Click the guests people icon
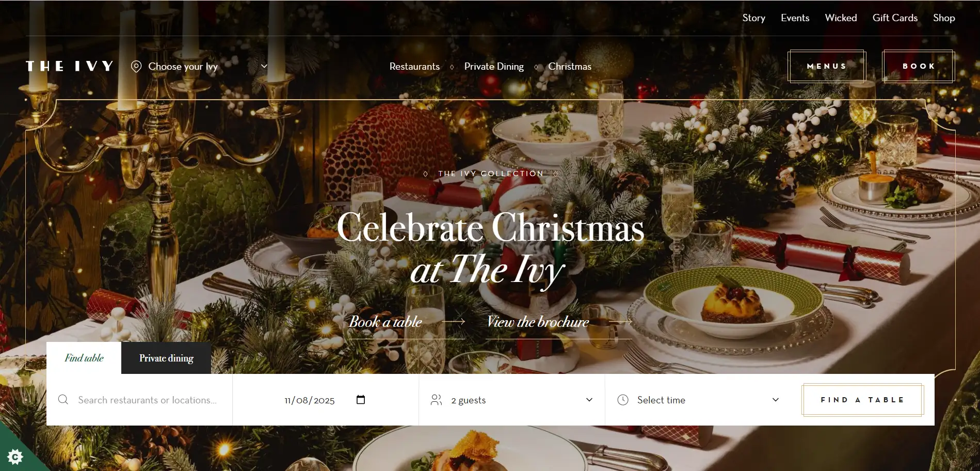 tap(437, 400)
